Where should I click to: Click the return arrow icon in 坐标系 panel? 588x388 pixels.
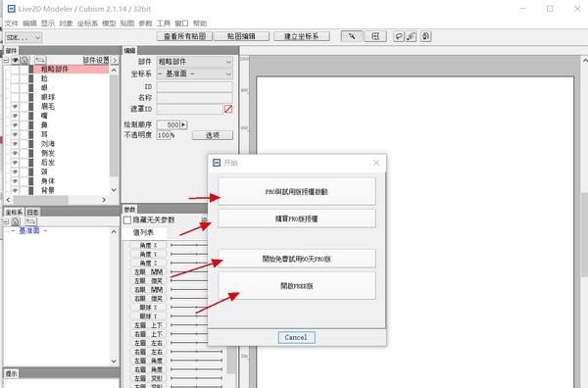30,221
